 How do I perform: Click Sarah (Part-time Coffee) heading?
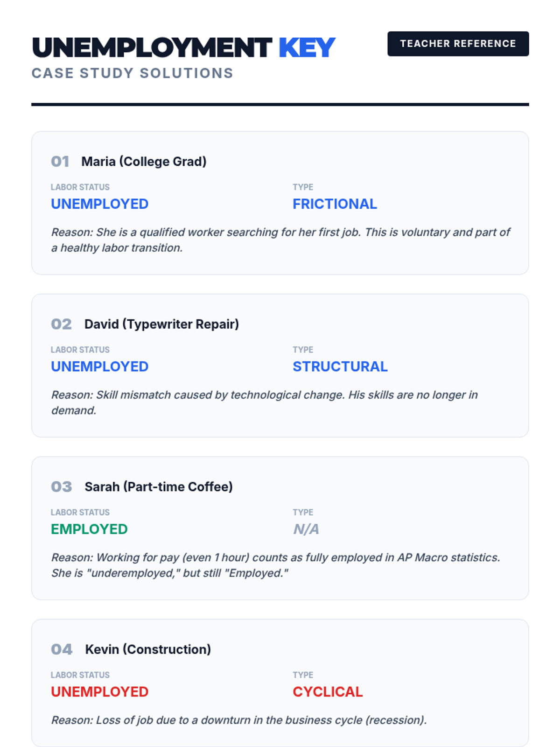coord(159,486)
